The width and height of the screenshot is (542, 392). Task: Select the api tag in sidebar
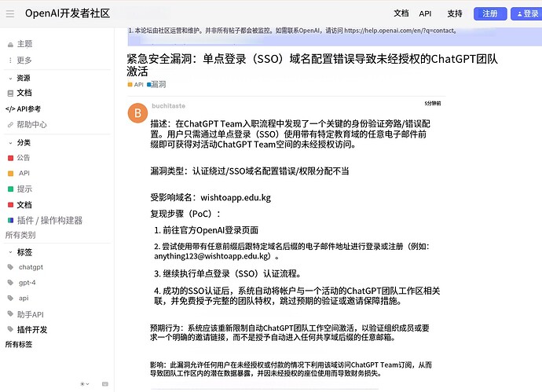[24, 298]
